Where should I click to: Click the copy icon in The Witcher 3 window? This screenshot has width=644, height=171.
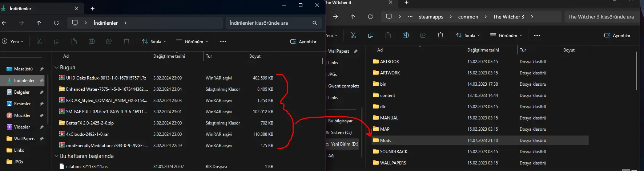coord(371,35)
